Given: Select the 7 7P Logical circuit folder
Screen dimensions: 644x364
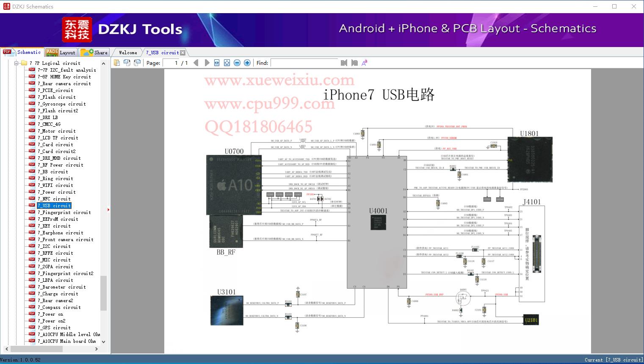Looking at the screenshot, I should tap(55, 63).
